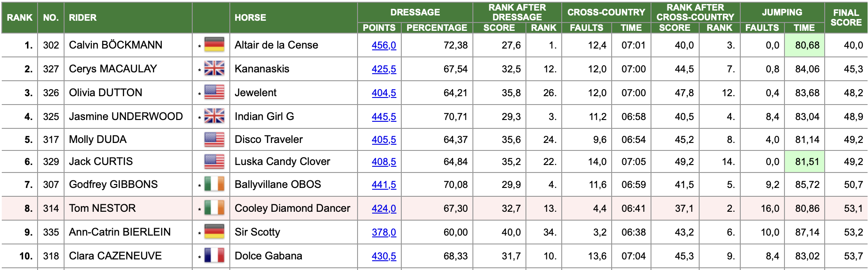Click the US flag beside Olivia DUTTON
The height and width of the screenshot is (270, 868).
(214, 93)
